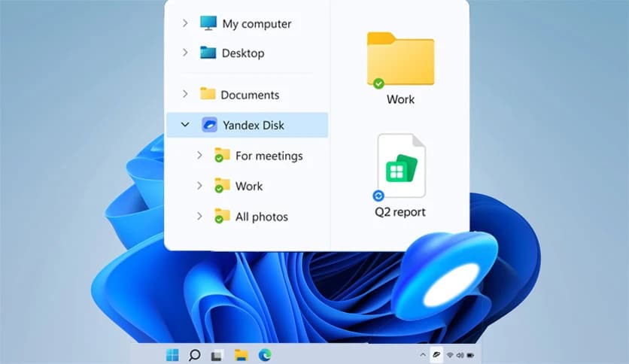The height and width of the screenshot is (364, 629).
Task: Expand the Documents tree node
Action: [185, 94]
